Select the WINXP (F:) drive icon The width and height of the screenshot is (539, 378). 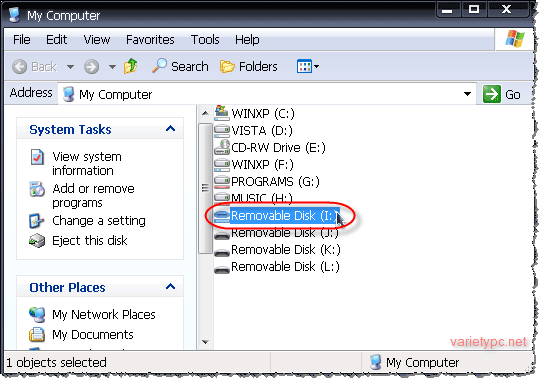coord(222,164)
